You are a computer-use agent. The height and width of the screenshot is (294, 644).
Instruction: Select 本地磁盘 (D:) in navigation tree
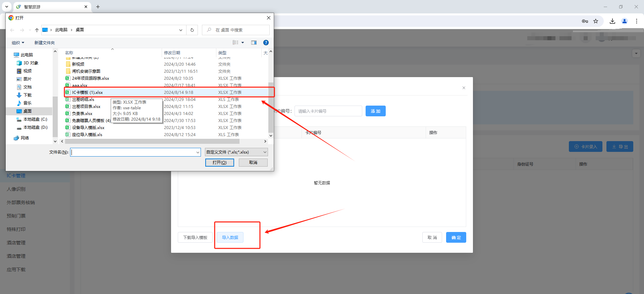coord(35,127)
